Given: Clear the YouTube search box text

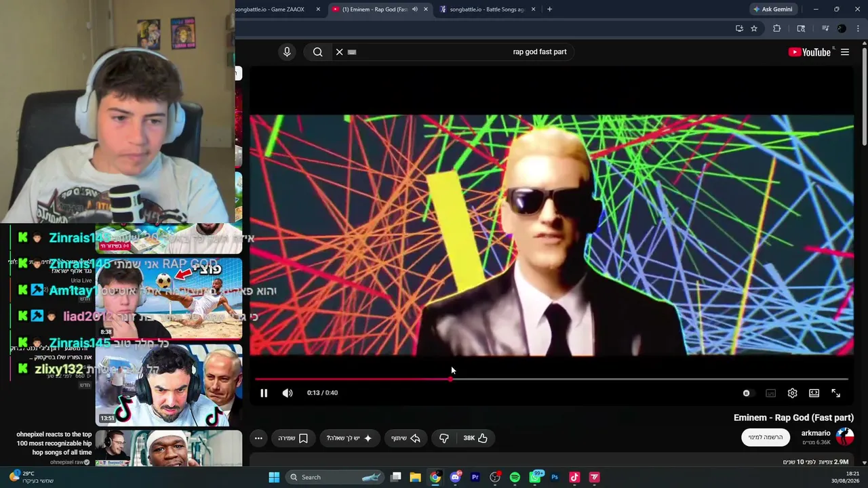Looking at the screenshot, I should coord(340,52).
